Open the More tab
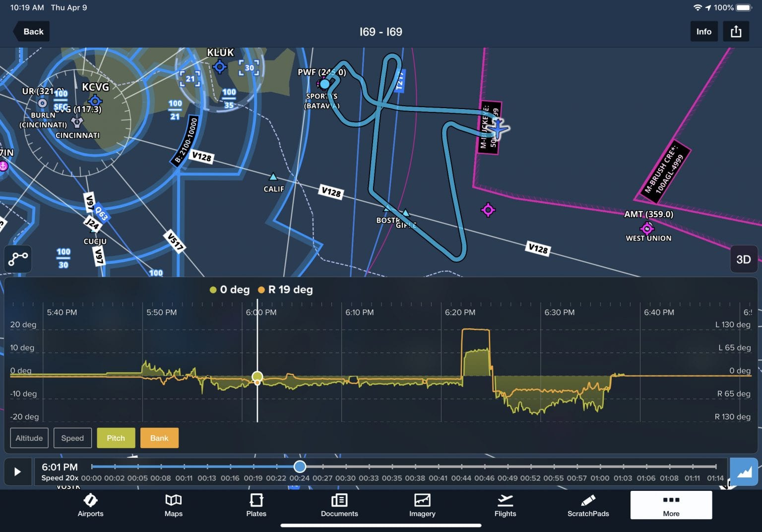Screen dimensions: 762x532 [x=671, y=505]
